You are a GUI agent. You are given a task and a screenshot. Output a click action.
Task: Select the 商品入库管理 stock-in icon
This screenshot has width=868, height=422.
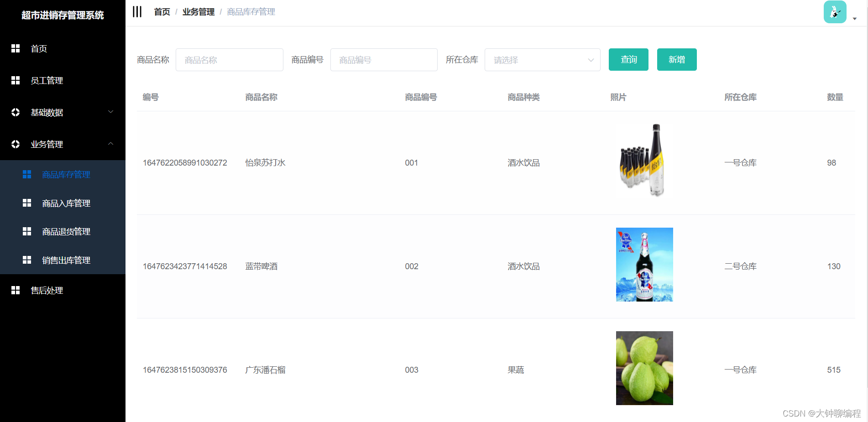[27, 203]
